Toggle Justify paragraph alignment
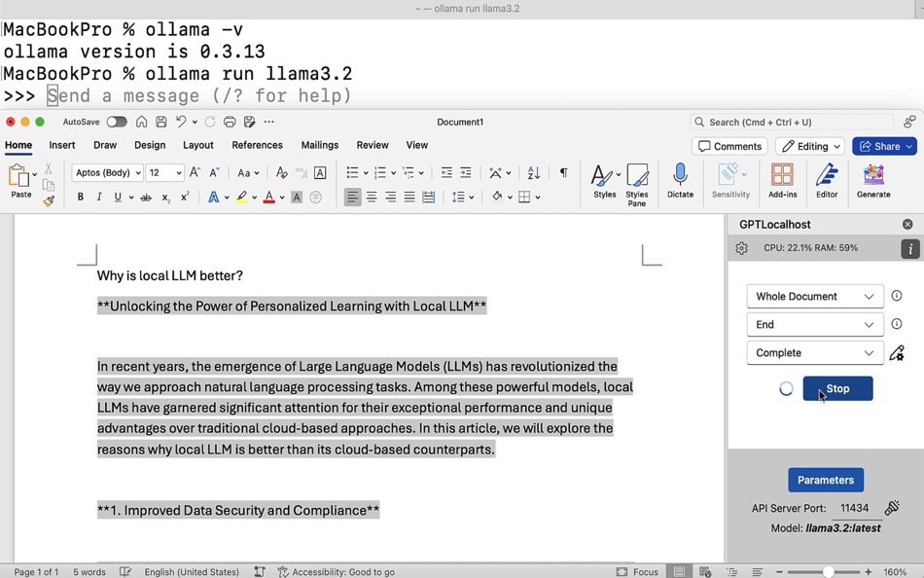 [x=409, y=197]
